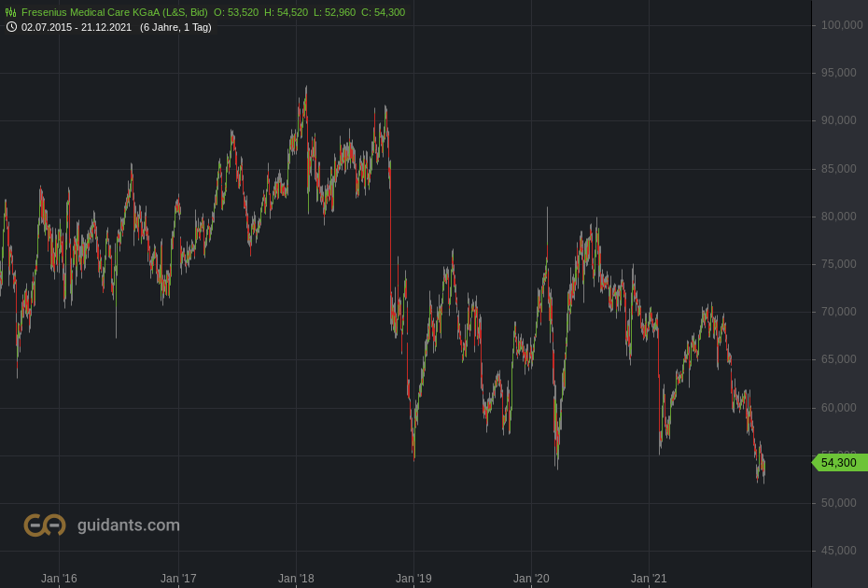Click the low value L: 52,960
The width and height of the screenshot is (868, 588).
click(x=334, y=12)
